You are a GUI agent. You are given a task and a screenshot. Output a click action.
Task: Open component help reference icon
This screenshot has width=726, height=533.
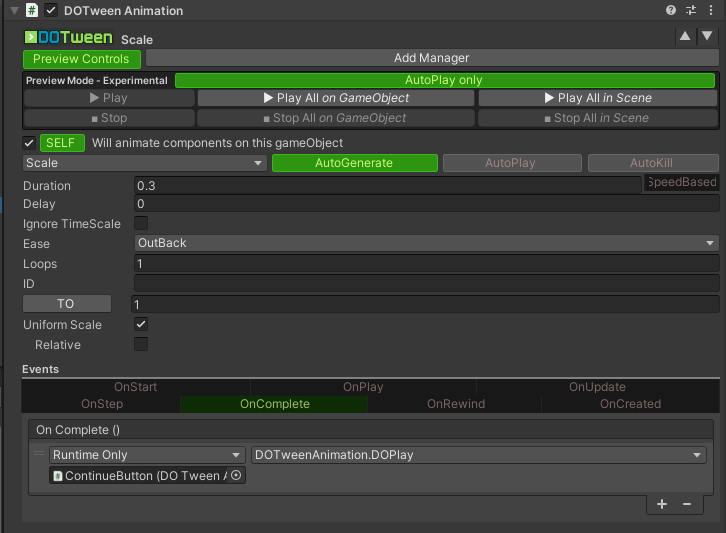pos(670,10)
